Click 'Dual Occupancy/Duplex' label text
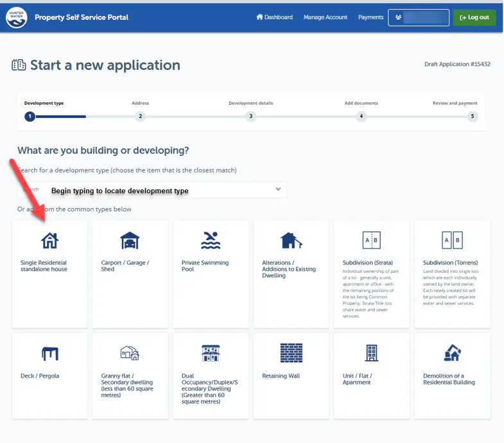This screenshot has width=504, height=443. point(209,388)
